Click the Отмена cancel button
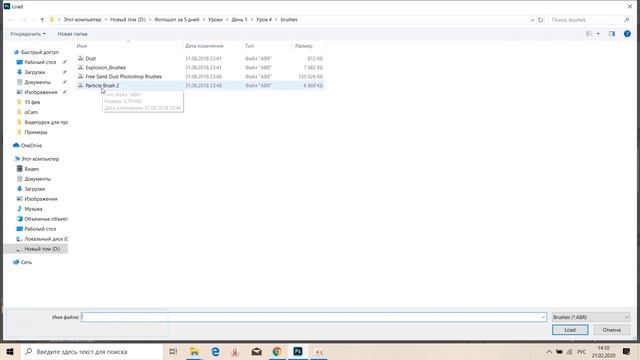The width and height of the screenshot is (640, 360). tap(611, 330)
